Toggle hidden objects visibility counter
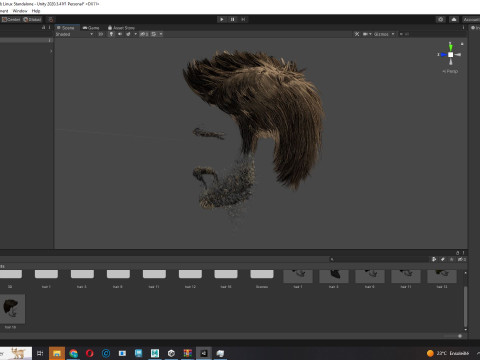 [144, 34]
